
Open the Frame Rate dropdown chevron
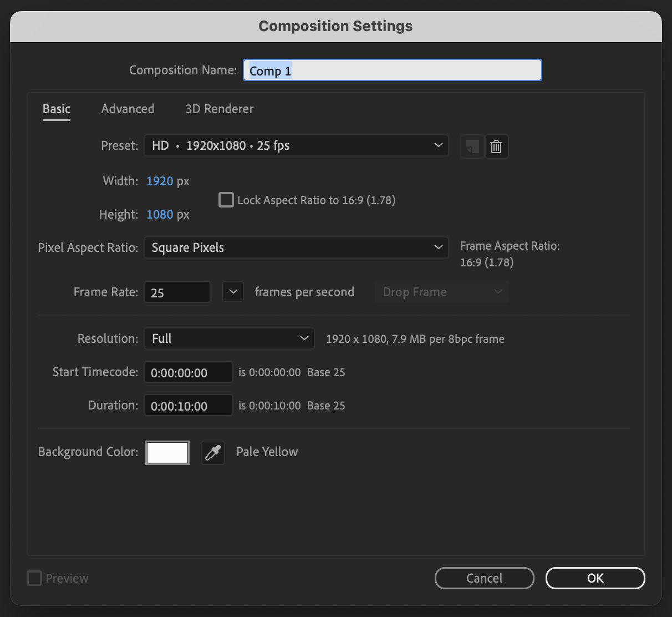pos(232,291)
